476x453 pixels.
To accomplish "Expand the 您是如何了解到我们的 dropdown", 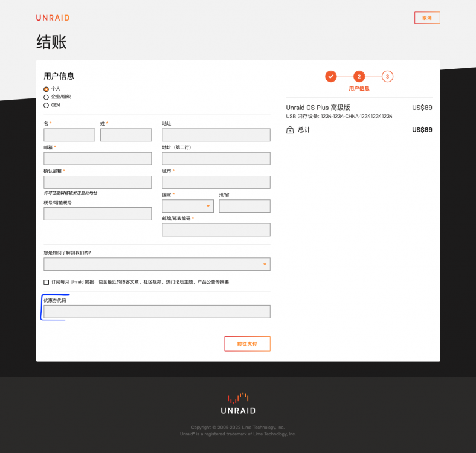I will [156, 264].
